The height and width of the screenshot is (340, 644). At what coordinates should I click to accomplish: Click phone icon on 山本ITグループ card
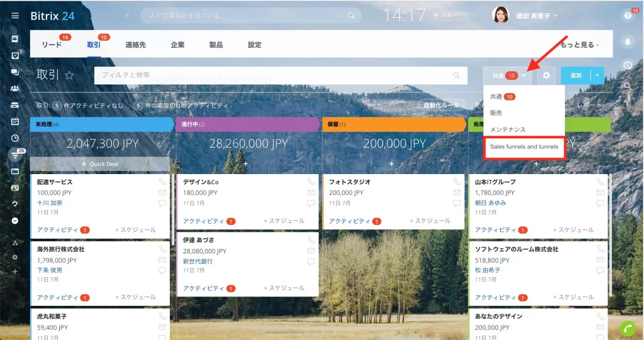pyautogui.click(x=601, y=182)
